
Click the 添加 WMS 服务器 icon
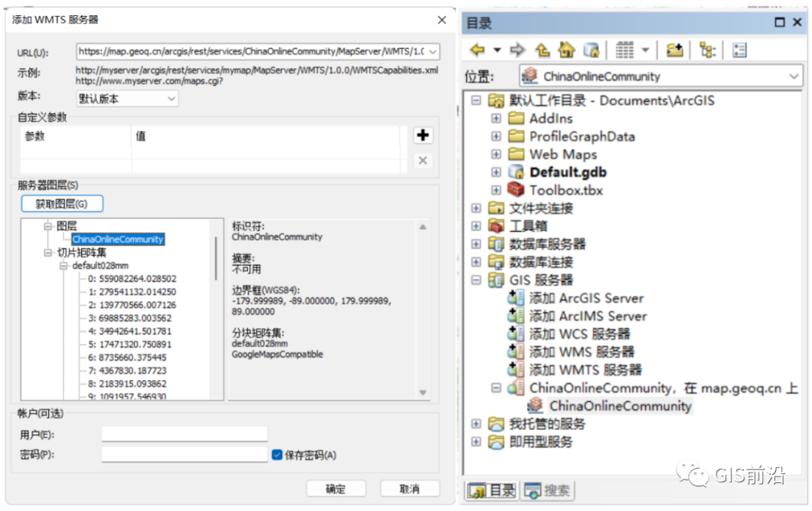(x=515, y=352)
